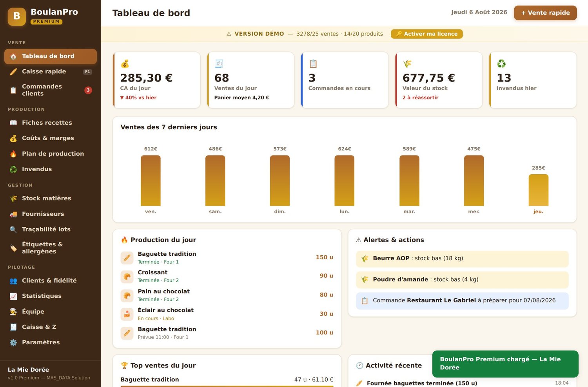Open Commandes clients from the sidebar
The image size is (588, 387).
pyautogui.click(x=51, y=90)
